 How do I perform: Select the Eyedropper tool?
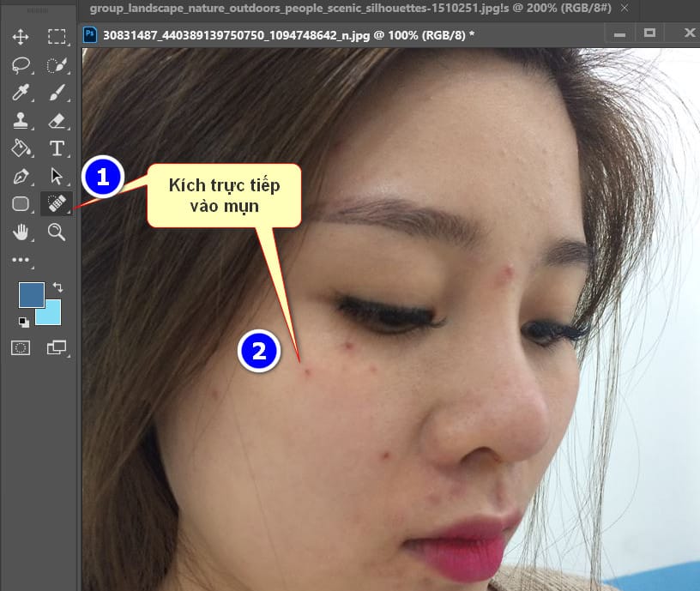pos(21,93)
